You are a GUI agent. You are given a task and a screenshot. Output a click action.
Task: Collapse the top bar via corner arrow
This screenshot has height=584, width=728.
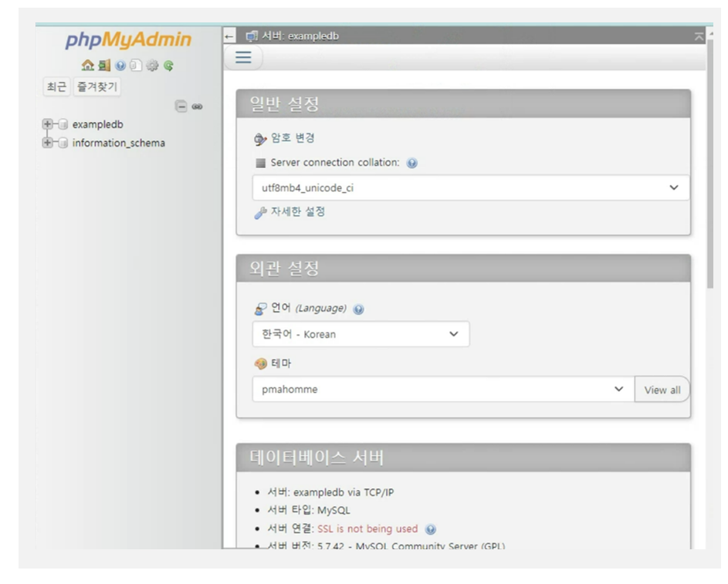(x=699, y=36)
